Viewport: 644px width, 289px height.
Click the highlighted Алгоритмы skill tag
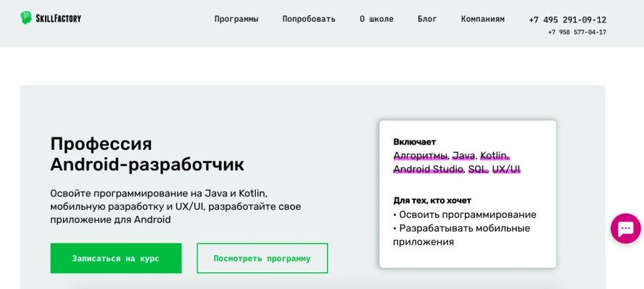point(421,156)
